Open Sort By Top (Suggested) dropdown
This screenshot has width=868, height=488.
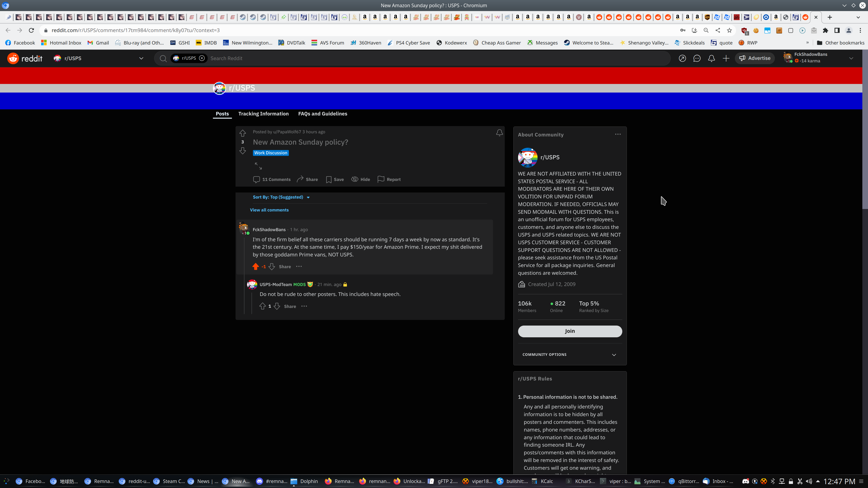pos(281,197)
